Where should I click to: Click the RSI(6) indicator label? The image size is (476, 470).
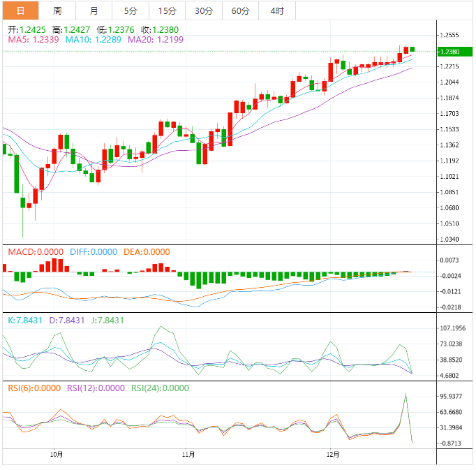34,388
